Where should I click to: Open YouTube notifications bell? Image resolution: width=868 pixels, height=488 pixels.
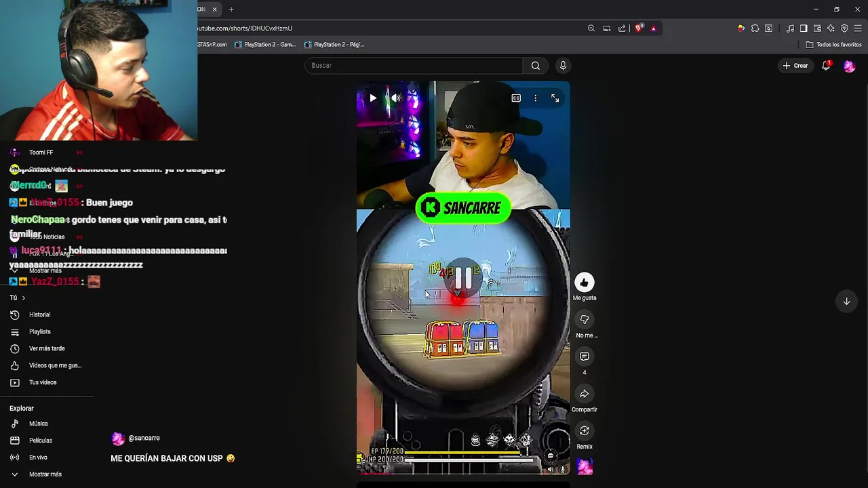826,66
